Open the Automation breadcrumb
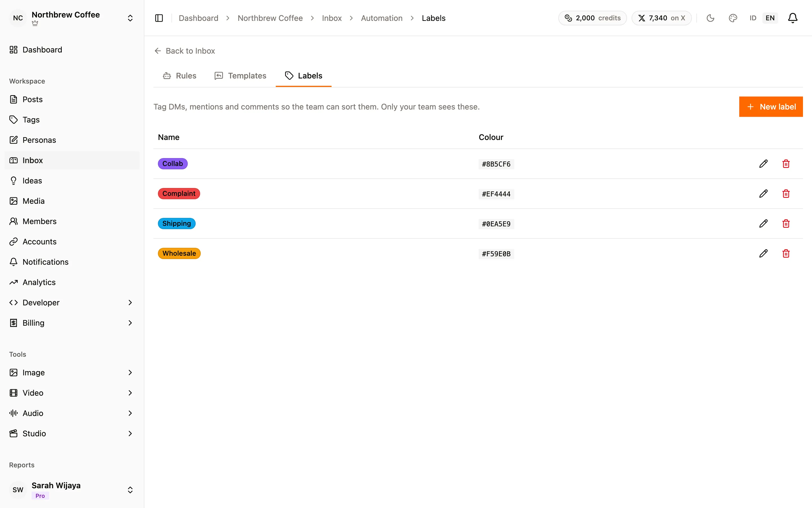812x508 pixels. [x=381, y=18]
